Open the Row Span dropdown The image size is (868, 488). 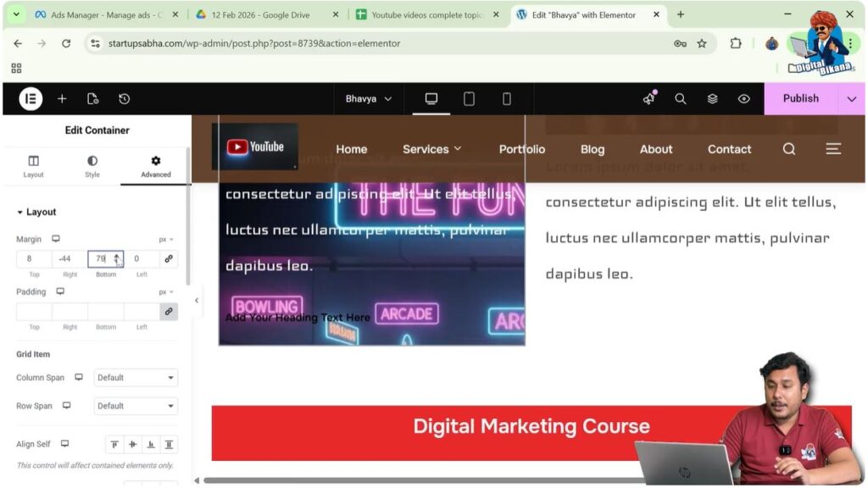tap(136, 406)
